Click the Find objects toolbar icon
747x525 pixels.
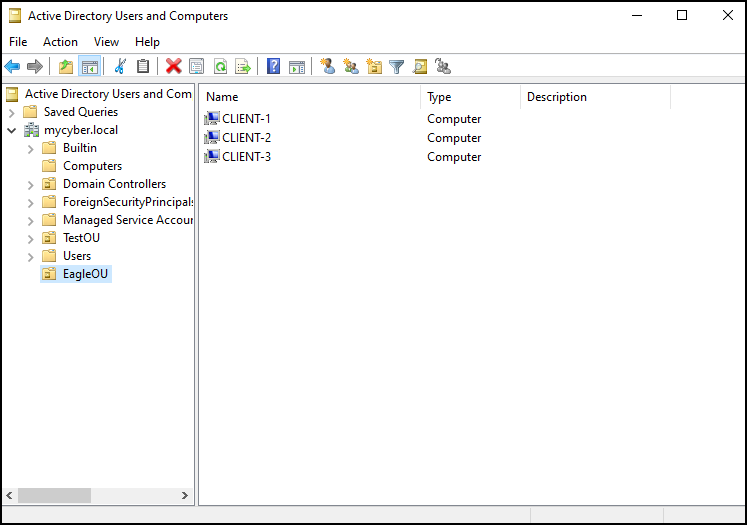pos(420,66)
